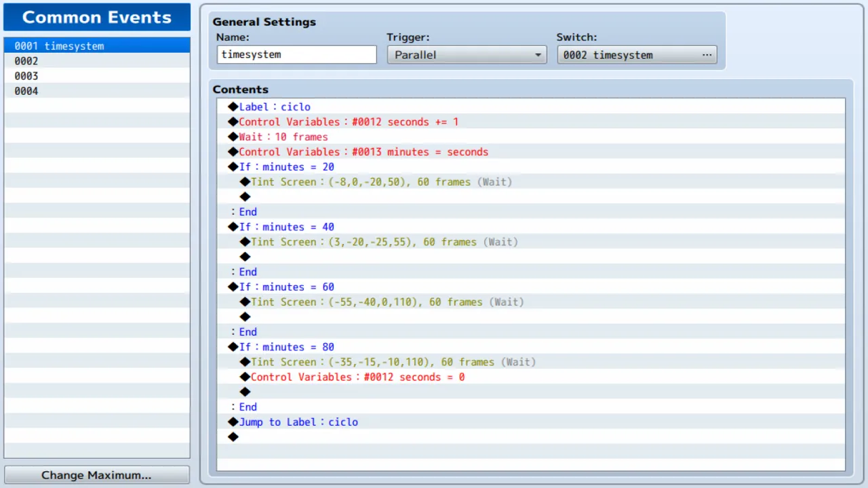Select 'Control Variables #0012 seconds += 1' line
Viewport: 868px width, 488px height.
tap(531, 122)
